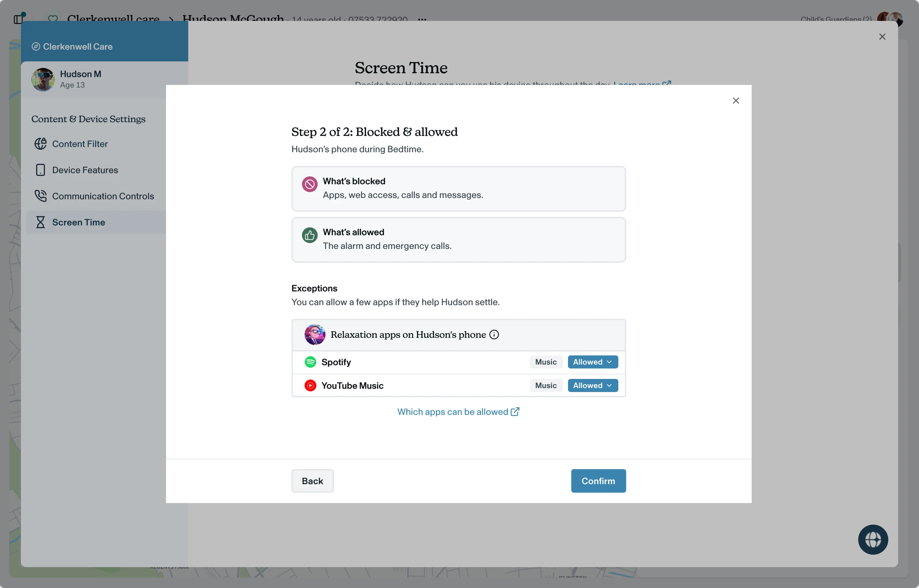The width and height of the screenshot is (919, 588).
Task: Toggle the sidebar panel icon in the top bar
Action: [19, 18]
